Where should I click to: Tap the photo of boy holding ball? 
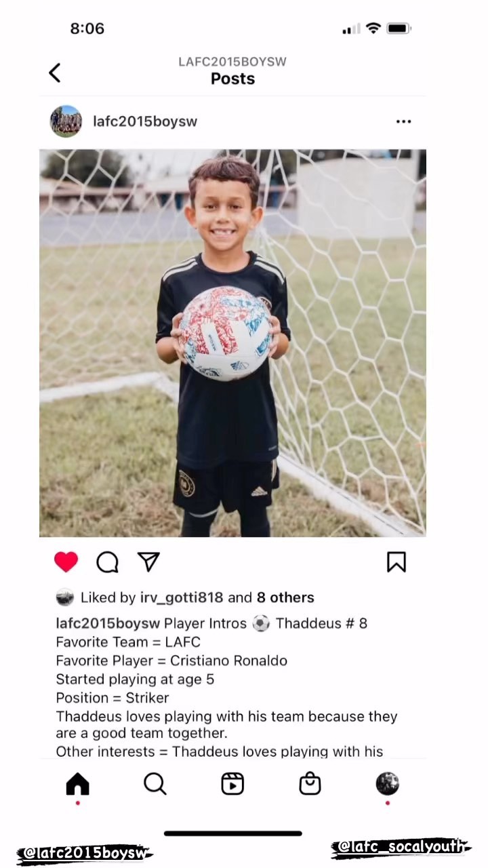tap(232, 343)
